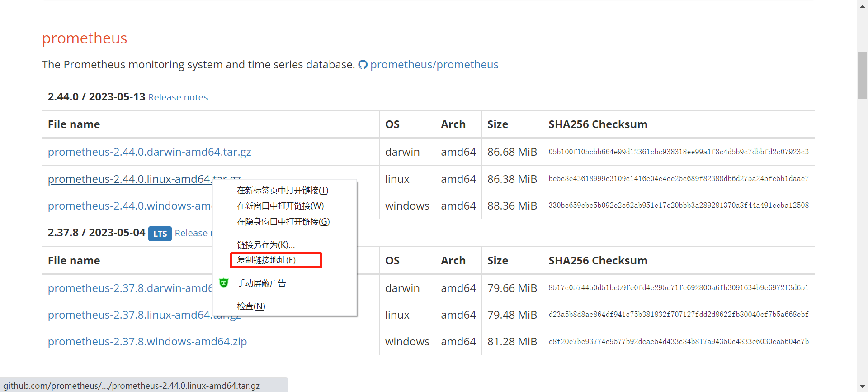Click the checksum starting with d23a5b8d8a
868x392 pixels.
coord(679,315)
